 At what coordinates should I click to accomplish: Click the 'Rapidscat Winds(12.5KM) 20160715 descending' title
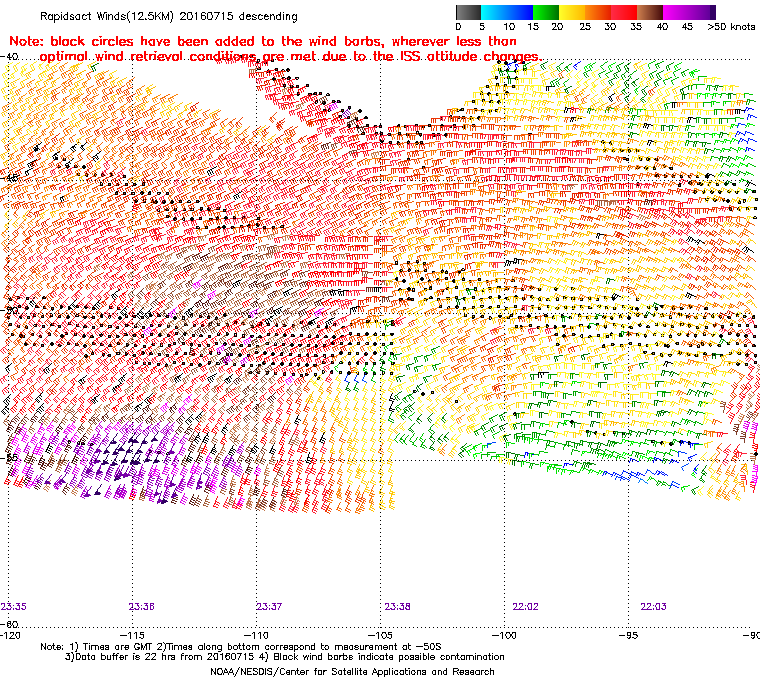point(169,16)
